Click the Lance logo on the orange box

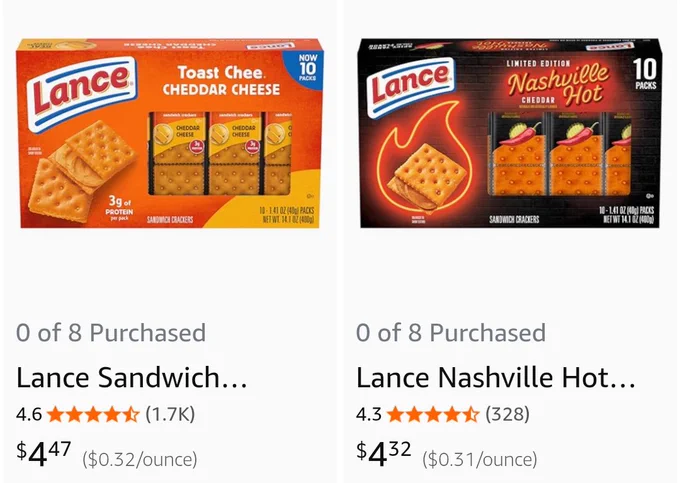coord(82,93)
